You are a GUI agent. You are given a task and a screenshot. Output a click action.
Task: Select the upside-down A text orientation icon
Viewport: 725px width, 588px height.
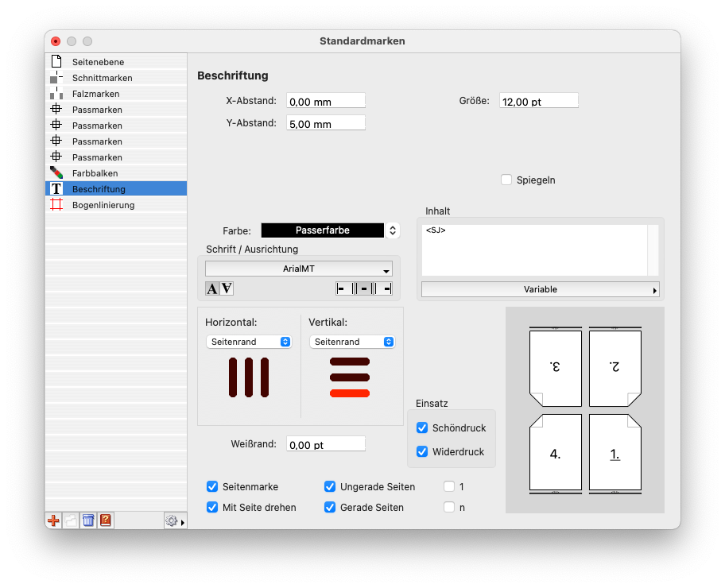tap(227, 288)
